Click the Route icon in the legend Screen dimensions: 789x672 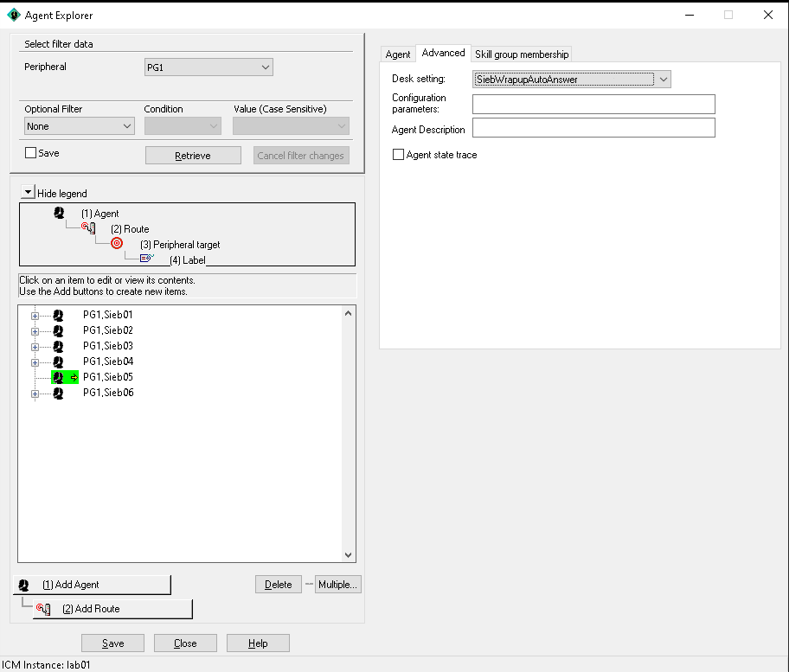tap(87, 227)
